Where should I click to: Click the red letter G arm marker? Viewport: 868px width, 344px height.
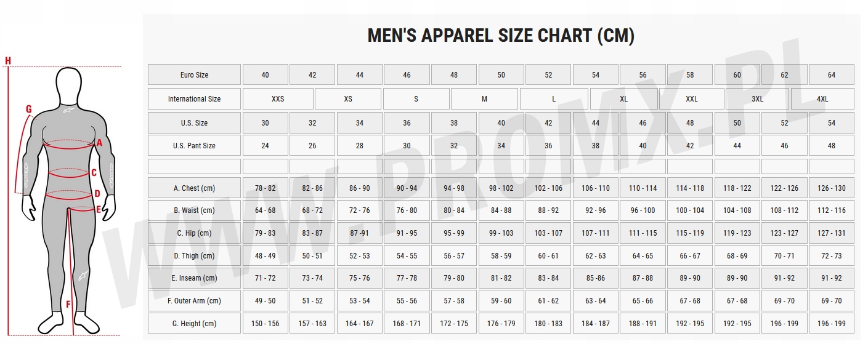coord(28,110)
